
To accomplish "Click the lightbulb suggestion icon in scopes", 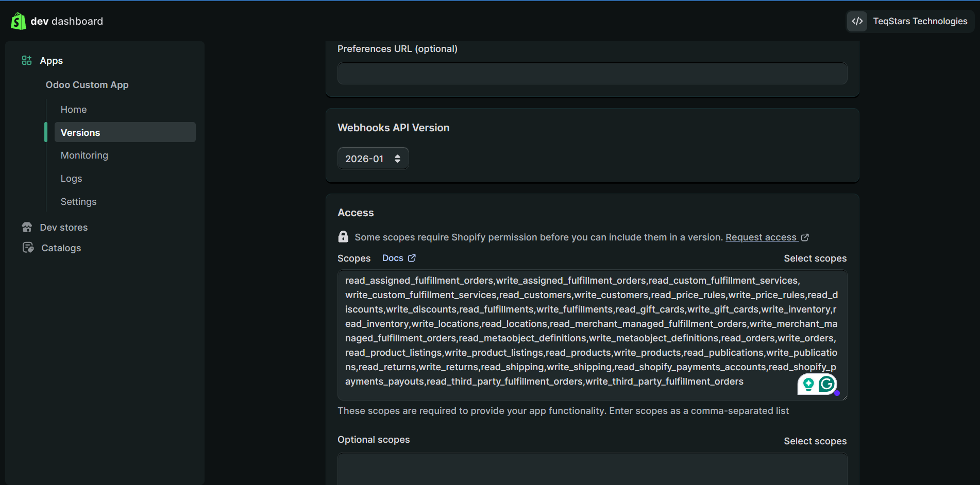I will 808,384.
